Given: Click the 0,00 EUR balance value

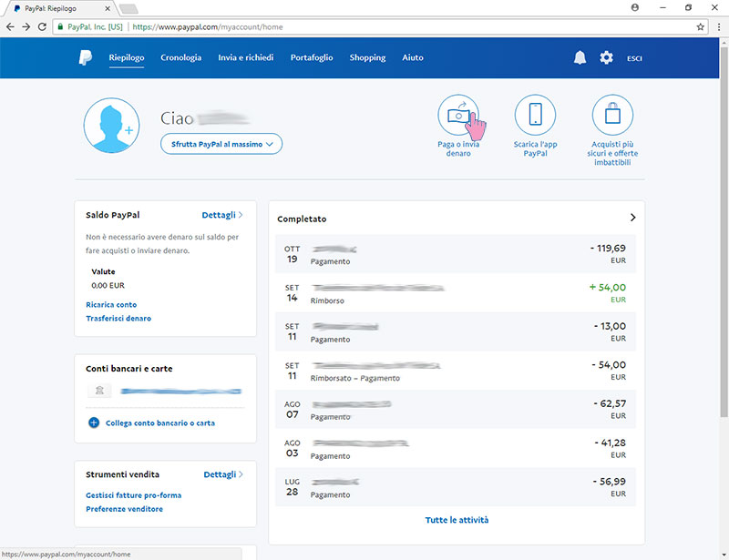Looking at the screenshot, I should [108, 285].
